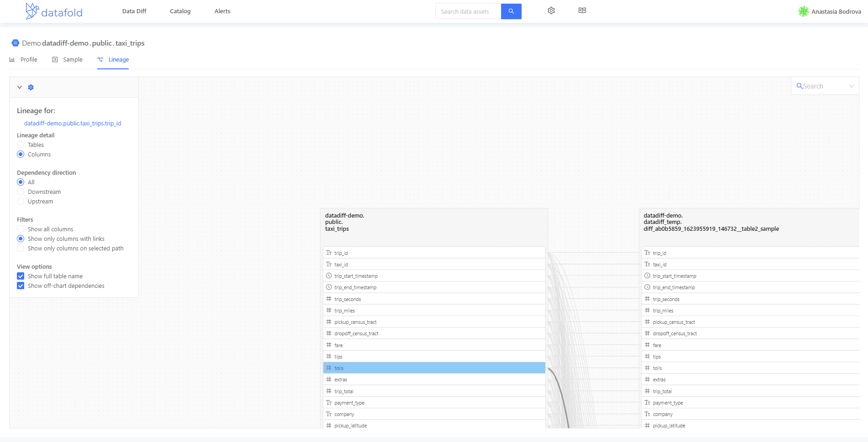
Task: Open Alerts menu
Action: (222, 11)
